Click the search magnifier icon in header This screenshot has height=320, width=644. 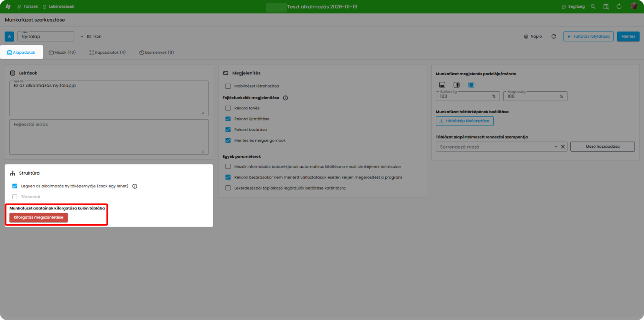593,7
